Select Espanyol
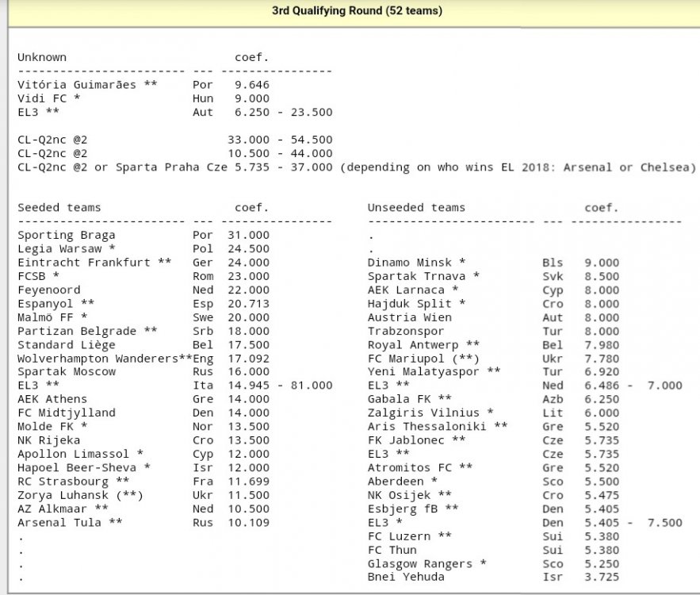Screen dimensions: 700x595 click(45, 304)
